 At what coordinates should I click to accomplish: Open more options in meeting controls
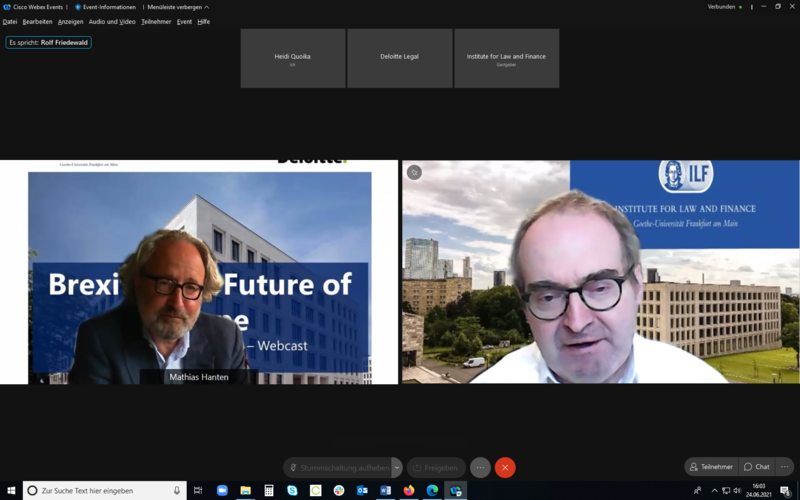click(480, 467)
